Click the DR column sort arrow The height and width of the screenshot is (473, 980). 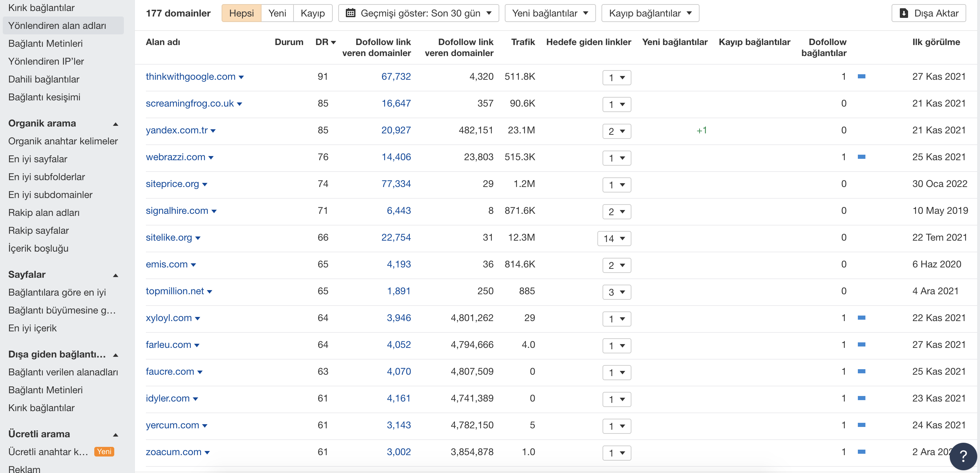pos(333,43)
